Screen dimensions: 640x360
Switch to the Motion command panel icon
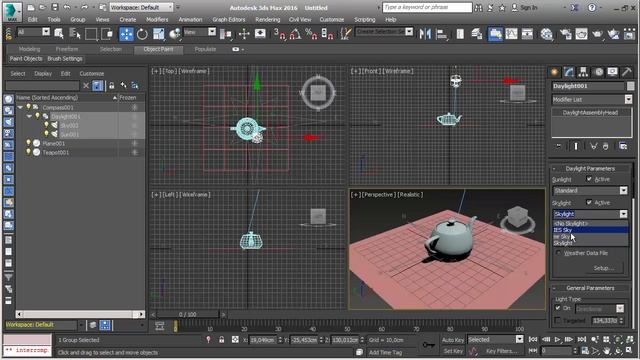(x=598, y=72)
